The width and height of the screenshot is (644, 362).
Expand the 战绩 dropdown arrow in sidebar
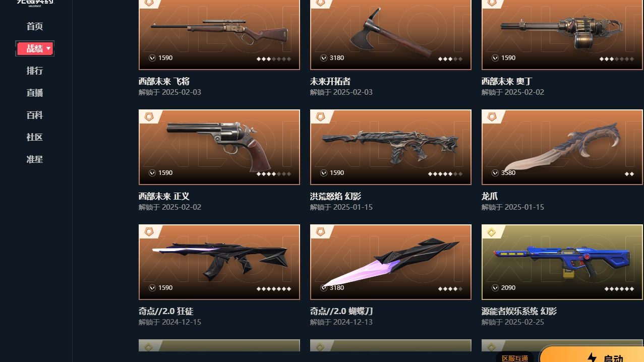(x=48, y=48)
